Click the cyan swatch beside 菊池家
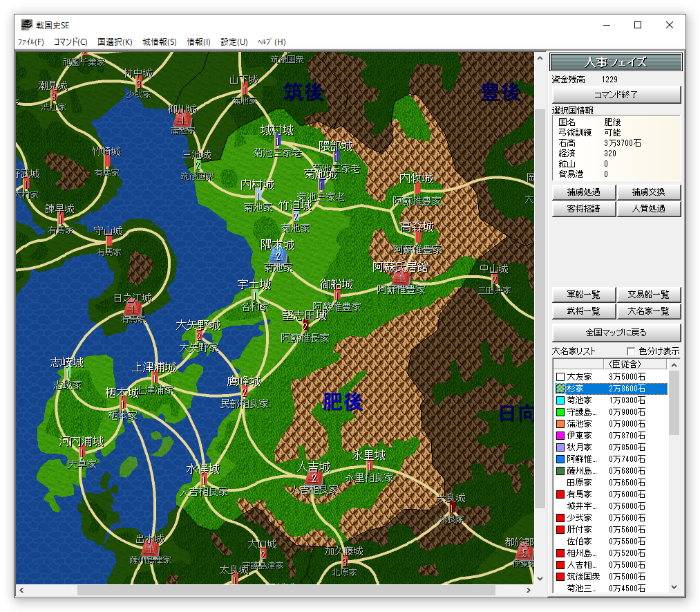 pyautogui.click(x=560, y=400)
